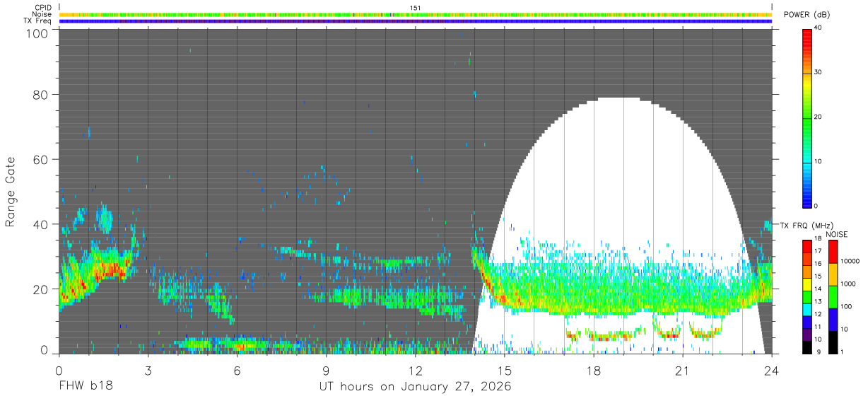Click the 40 label on the power colorbar
Image resolution: width=868 pixels, height=401 pixels.
(819, 28)
